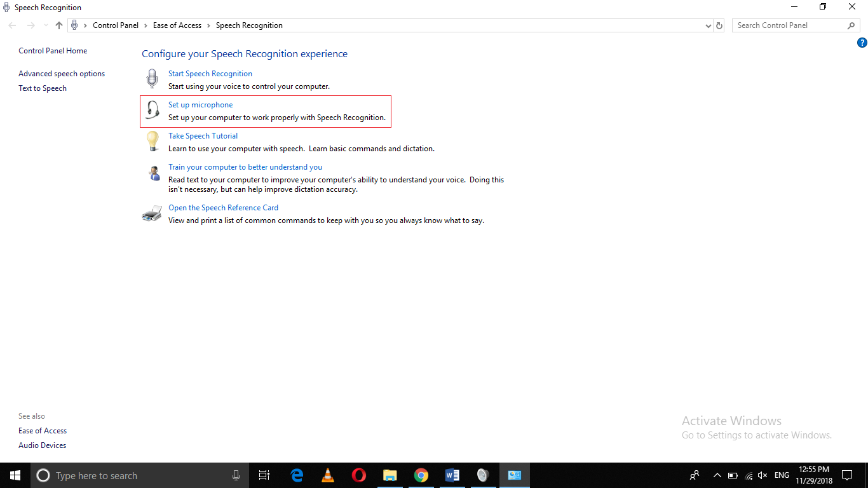Click the Up navigation arrow
Screen dimensions: 868x488
click(x=58, y=25)
